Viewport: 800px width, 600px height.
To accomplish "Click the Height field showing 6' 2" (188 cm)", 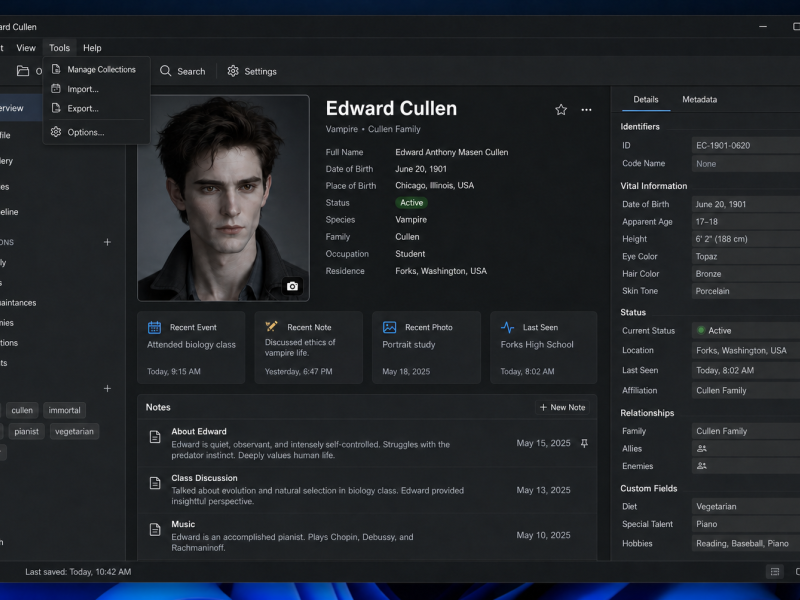I will click(745, 239).
